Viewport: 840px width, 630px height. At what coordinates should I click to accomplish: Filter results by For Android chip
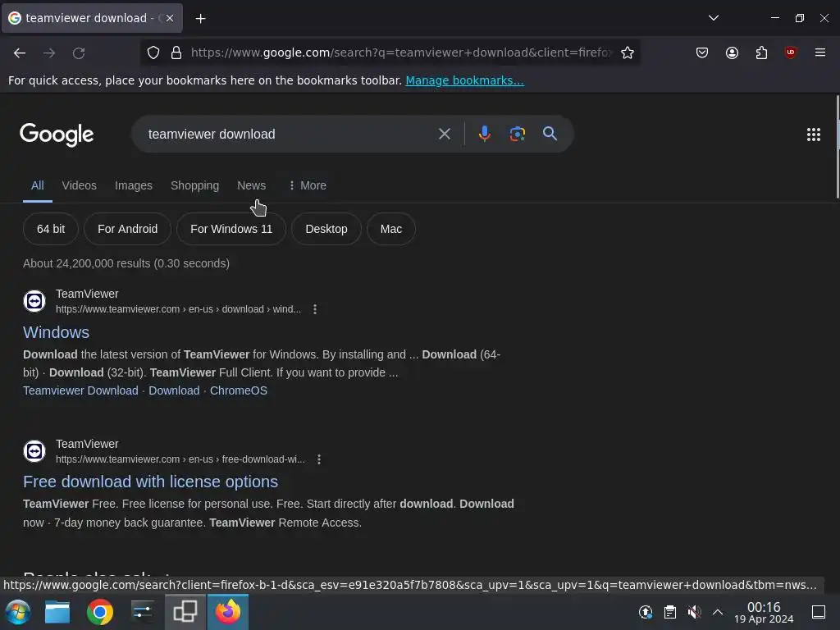click(127, 229)
